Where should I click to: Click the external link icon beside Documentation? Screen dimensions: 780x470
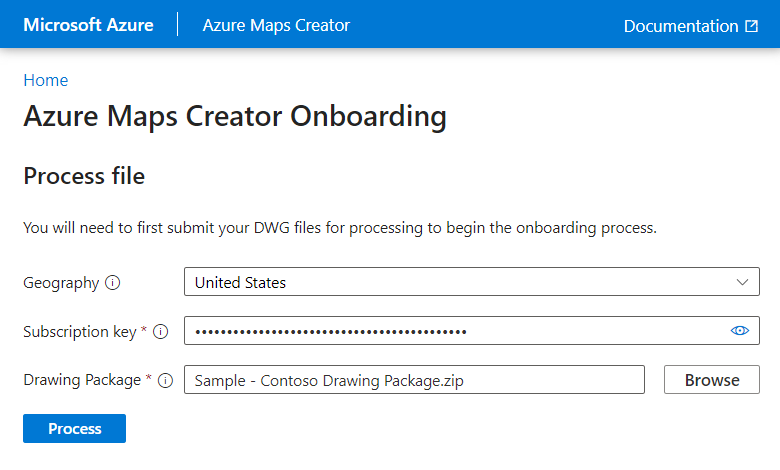click(x=752, y=26)
